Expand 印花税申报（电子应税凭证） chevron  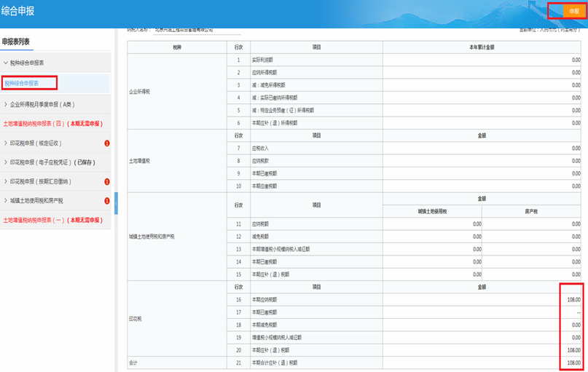(x=6, y=162)
